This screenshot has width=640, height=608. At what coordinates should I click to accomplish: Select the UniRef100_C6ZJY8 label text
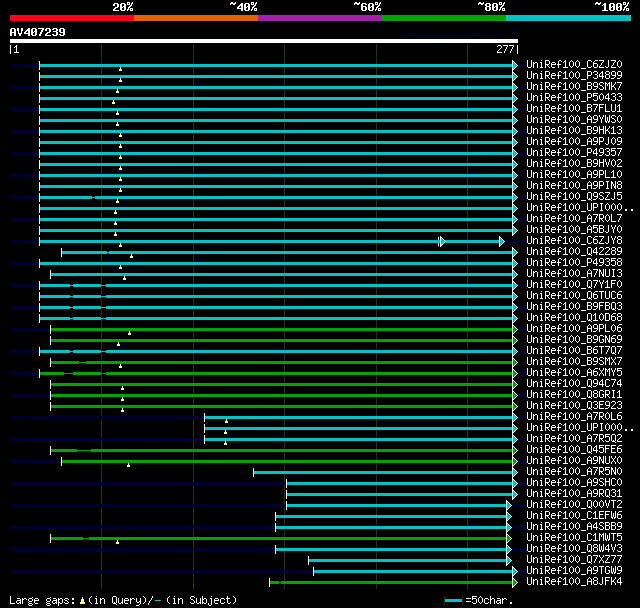574,241
